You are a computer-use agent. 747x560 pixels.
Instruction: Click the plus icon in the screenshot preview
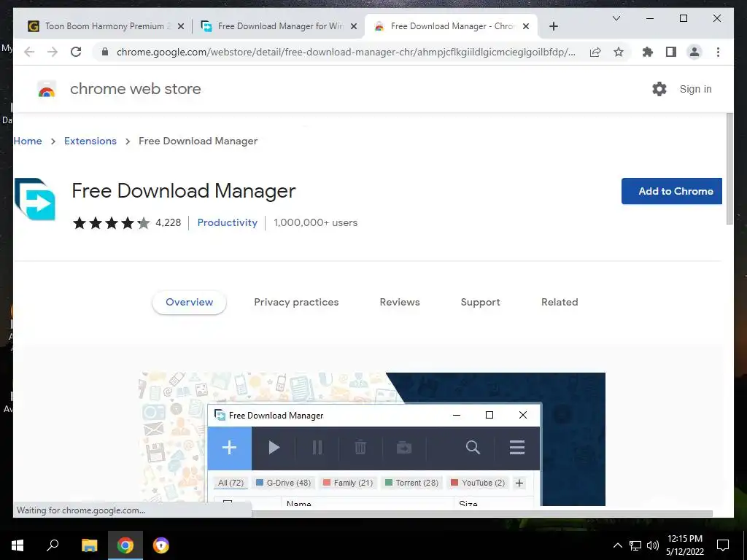click(x=230, y=448)
